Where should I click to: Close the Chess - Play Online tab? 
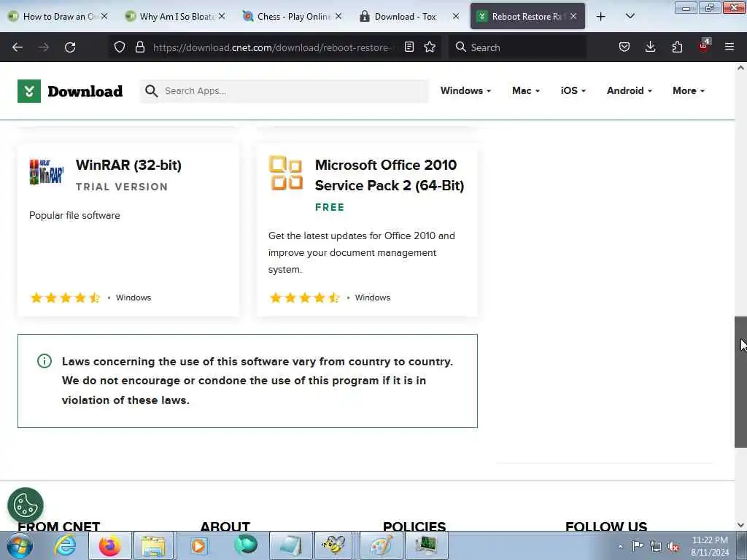[338, 16]
